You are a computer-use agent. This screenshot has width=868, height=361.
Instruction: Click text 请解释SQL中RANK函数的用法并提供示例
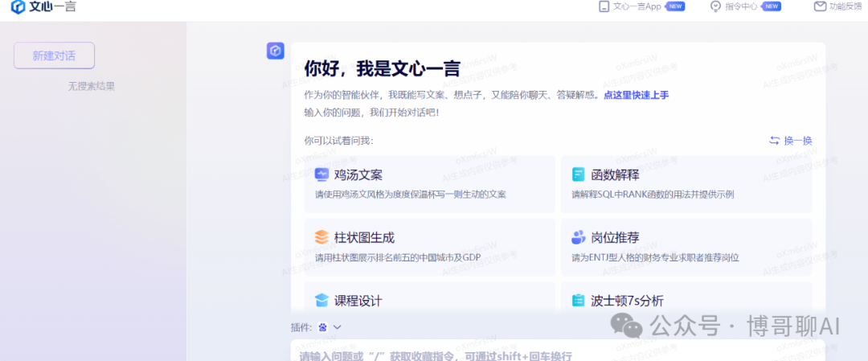[653, 195]
